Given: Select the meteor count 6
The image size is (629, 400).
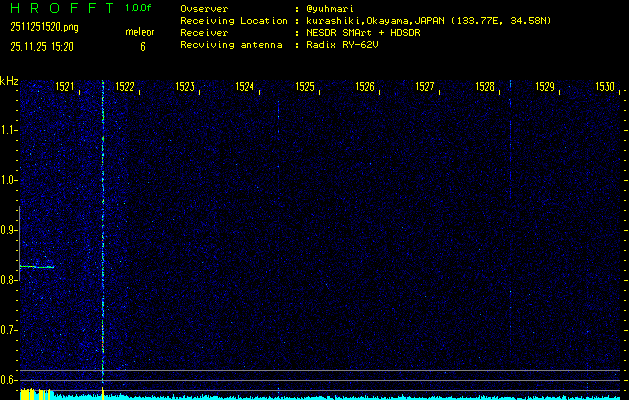Looking at the screenshot, I should [142, 46].
